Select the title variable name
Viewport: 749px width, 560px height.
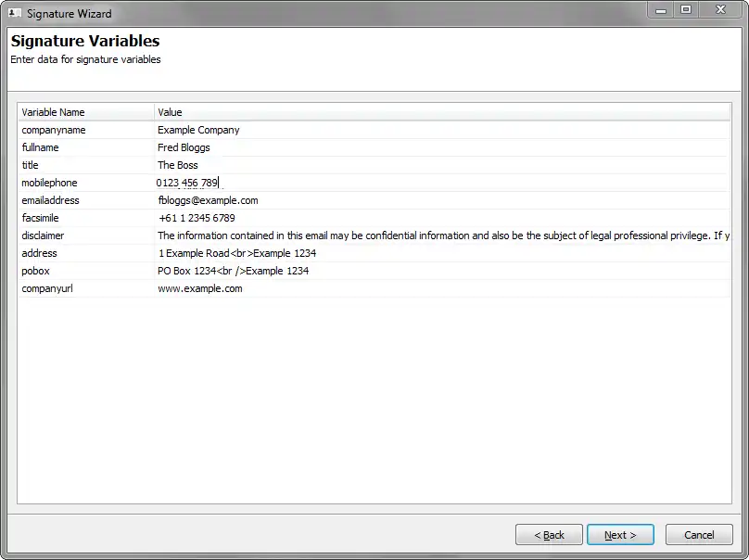tap(30, 165)
